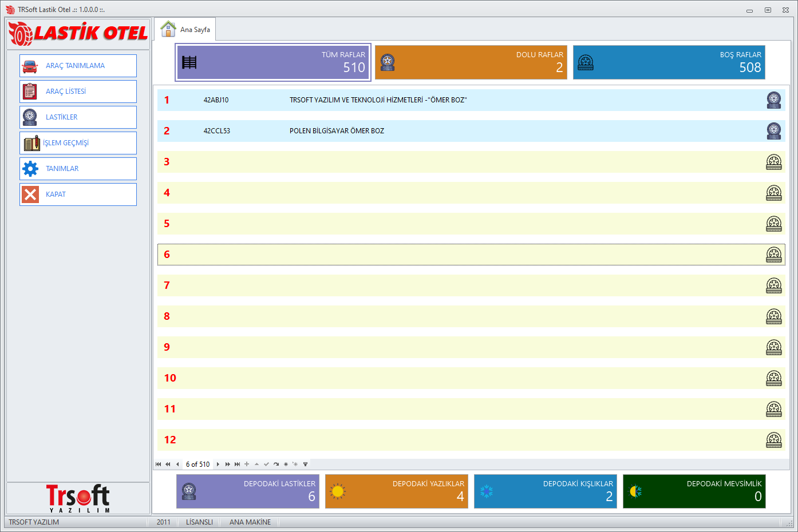Click the DEPODAKİ LASTİKLER 6 card
Image resolution: width=798 pixels, height=532 pixels.
[248, 491]
